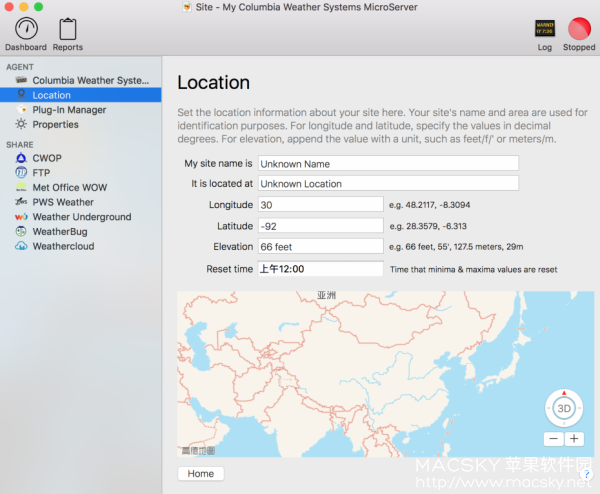600x494 pixels.
Task: Click the red close window button
Action: coord(9,7)
